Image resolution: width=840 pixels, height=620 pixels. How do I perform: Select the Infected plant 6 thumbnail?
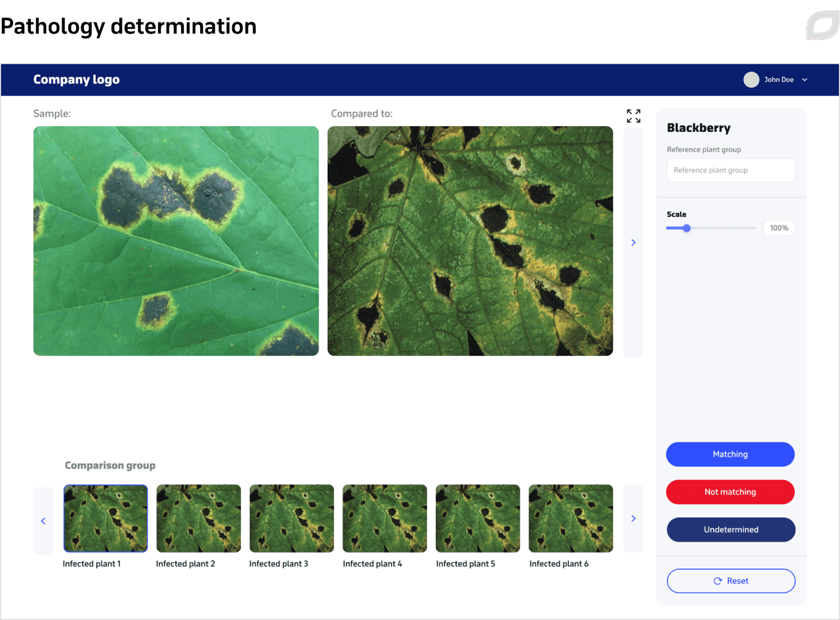pyautogui.click(x=570, y=518)
